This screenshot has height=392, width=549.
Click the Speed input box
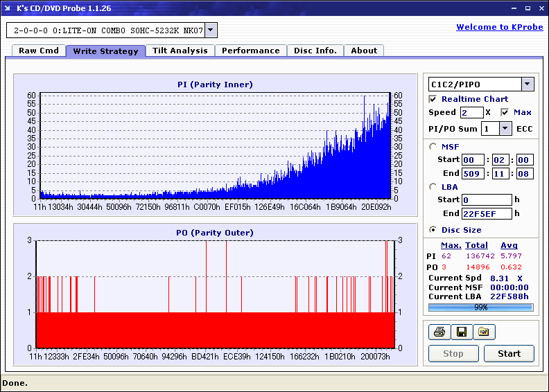coord(471,112)
